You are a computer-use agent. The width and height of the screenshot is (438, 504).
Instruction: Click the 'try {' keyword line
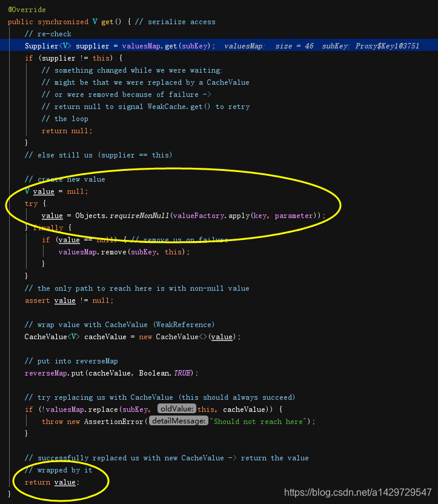coord(35,204)
